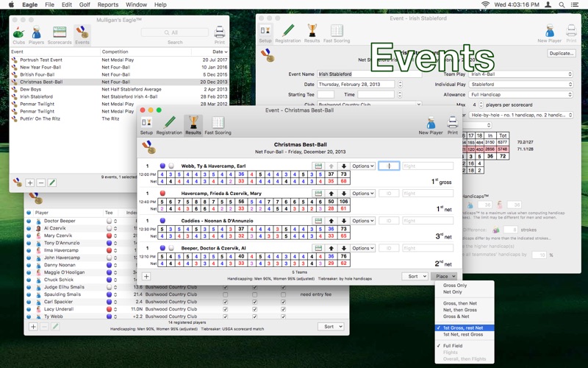
Task: Open the Scorecards section in Mulligan's Eagle
Action: click(60, 35)
